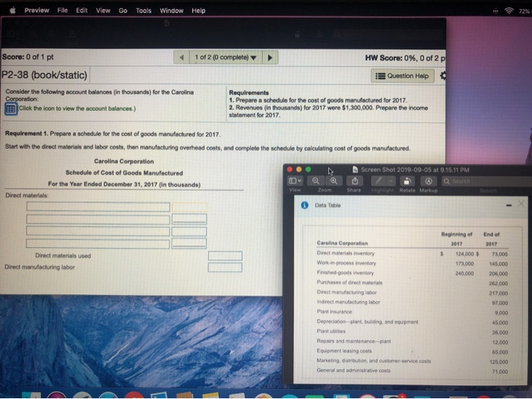This screenshot has height=399, width=532.
Task: Select 'Indirect manufacturing labor' row label
Action: 348,302
